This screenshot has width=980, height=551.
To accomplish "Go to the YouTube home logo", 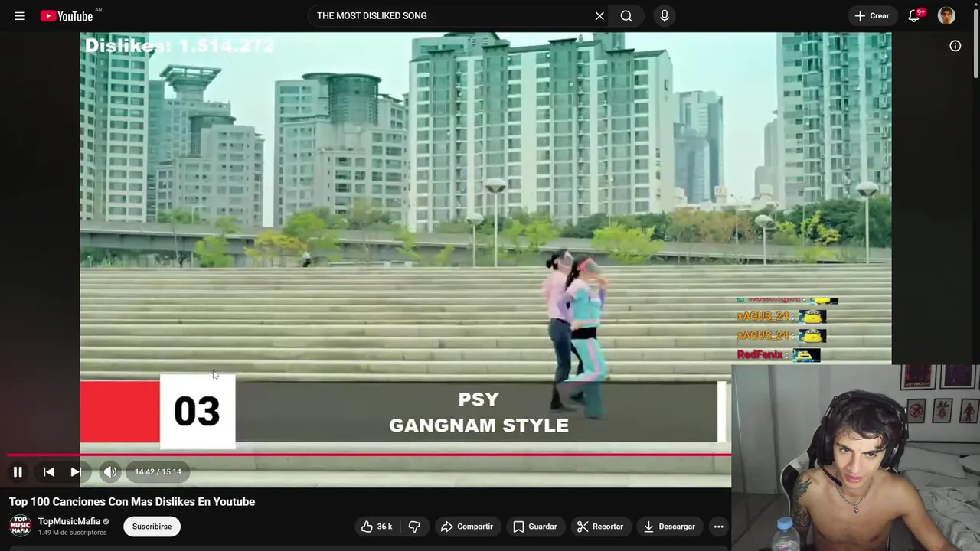I will [x=67, y=16].
